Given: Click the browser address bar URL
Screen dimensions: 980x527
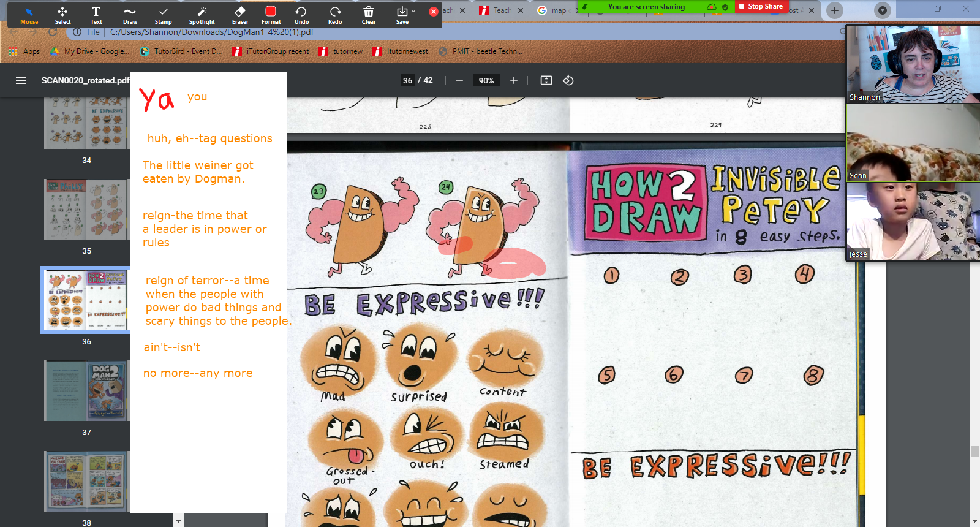Looking at the screenshot, I should click(212, 32).
